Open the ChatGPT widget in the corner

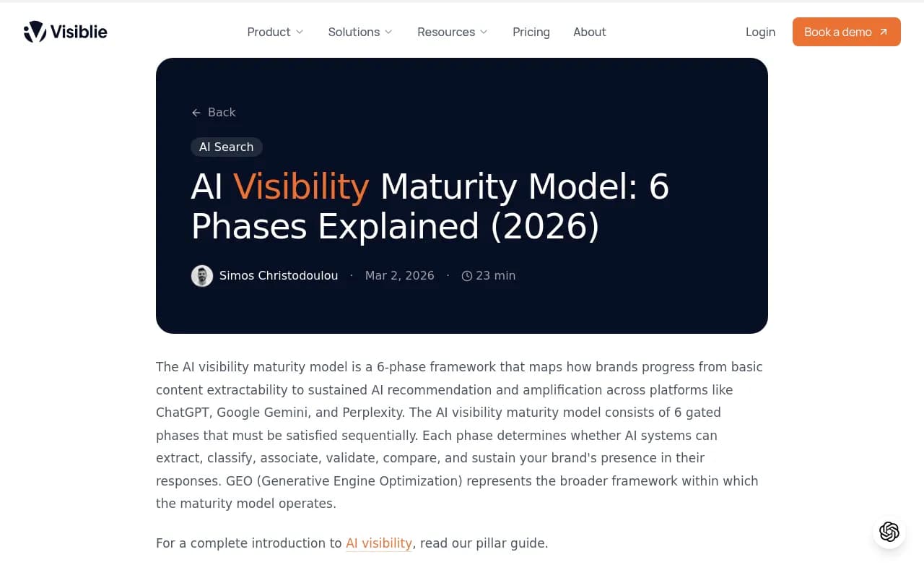(x=889, y=532)
